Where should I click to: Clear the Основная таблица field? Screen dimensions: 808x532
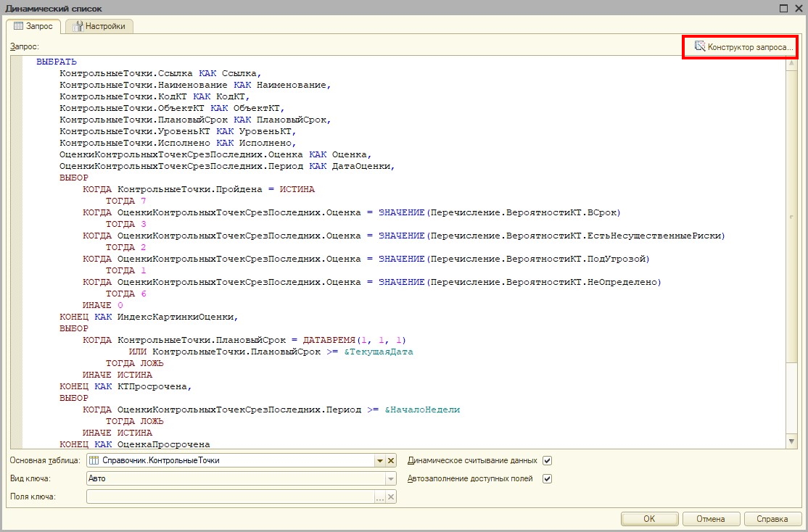[391, 461]
